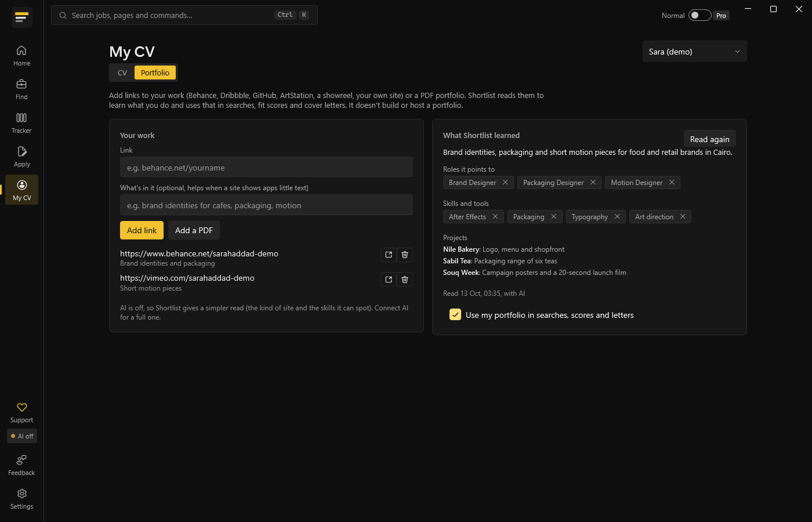Click the Nile Bakery project line
The image size is (812, 522).
(503, 249)
